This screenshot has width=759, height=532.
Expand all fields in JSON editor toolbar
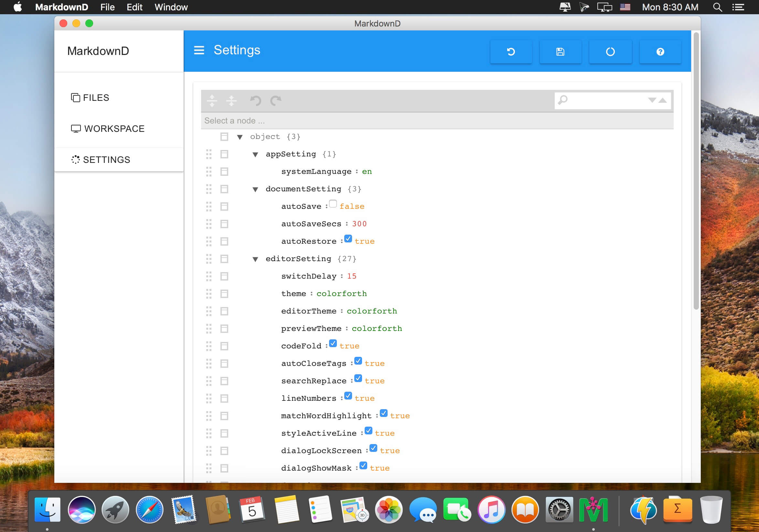coord(212,101)
